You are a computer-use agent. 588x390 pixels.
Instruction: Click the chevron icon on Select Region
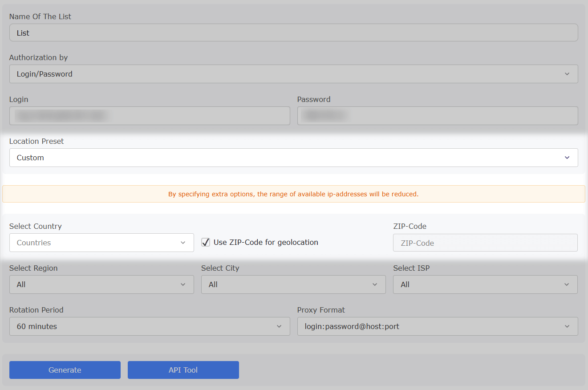[183, 284]
